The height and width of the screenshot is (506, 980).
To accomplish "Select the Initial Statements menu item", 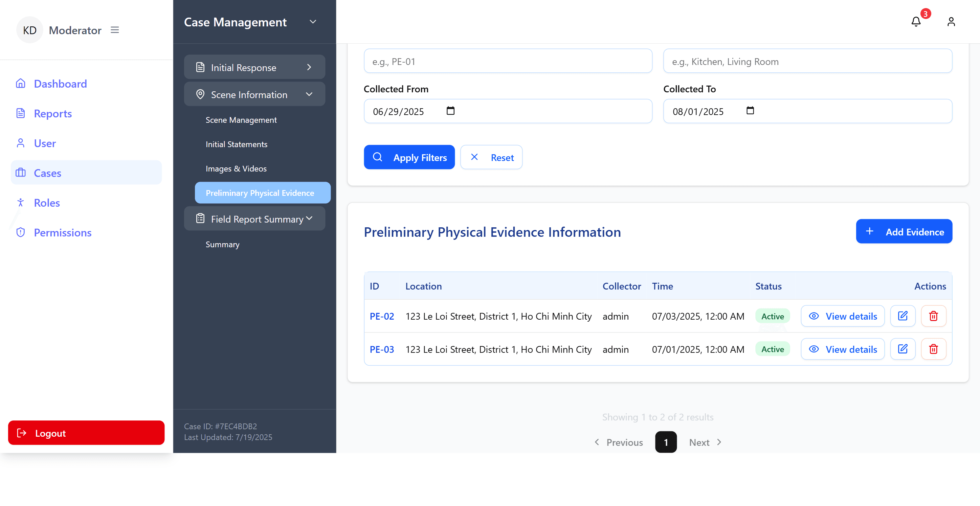I will tap(236, 144).
